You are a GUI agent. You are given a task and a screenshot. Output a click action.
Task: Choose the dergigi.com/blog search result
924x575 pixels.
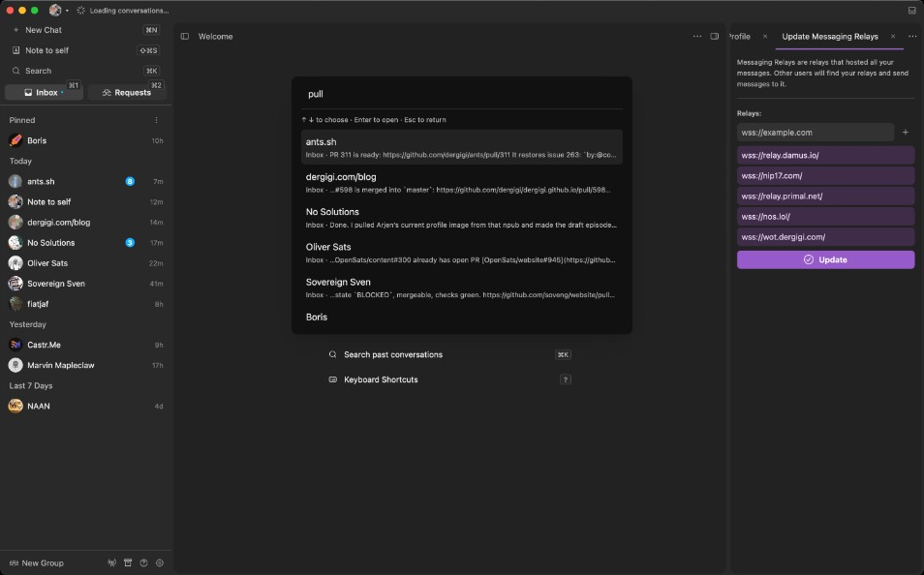coord(462,183)
